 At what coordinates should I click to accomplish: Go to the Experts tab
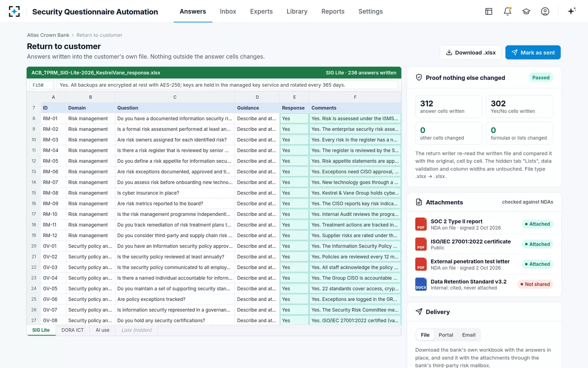click(x=261, y=11)
